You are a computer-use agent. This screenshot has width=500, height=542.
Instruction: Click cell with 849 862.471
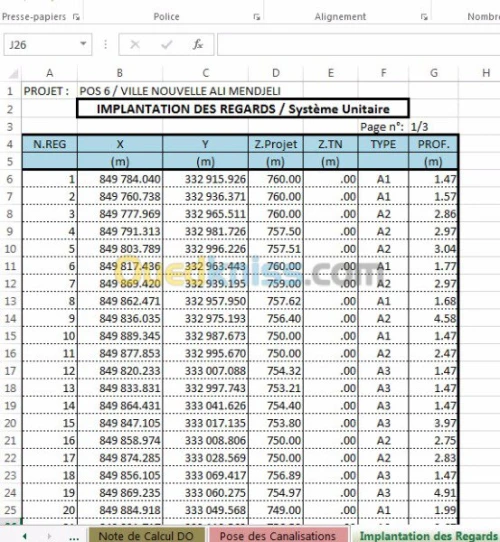point(120,301)
